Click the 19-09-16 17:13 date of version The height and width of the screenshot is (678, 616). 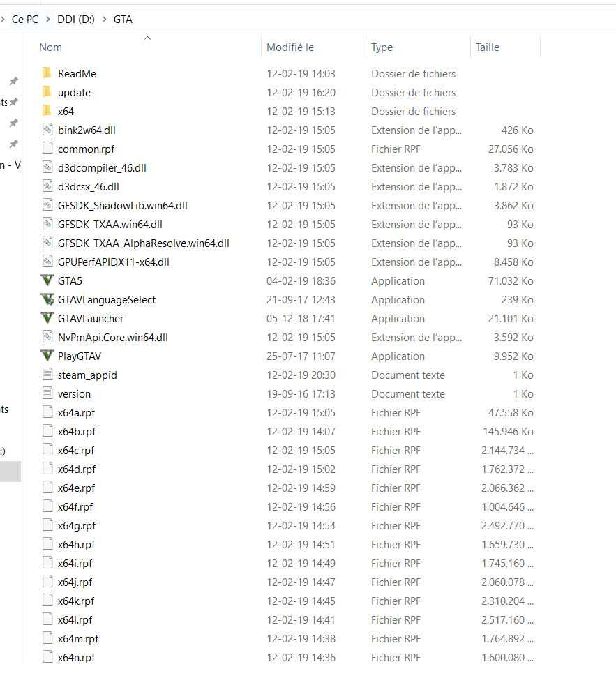click(301, 394)
